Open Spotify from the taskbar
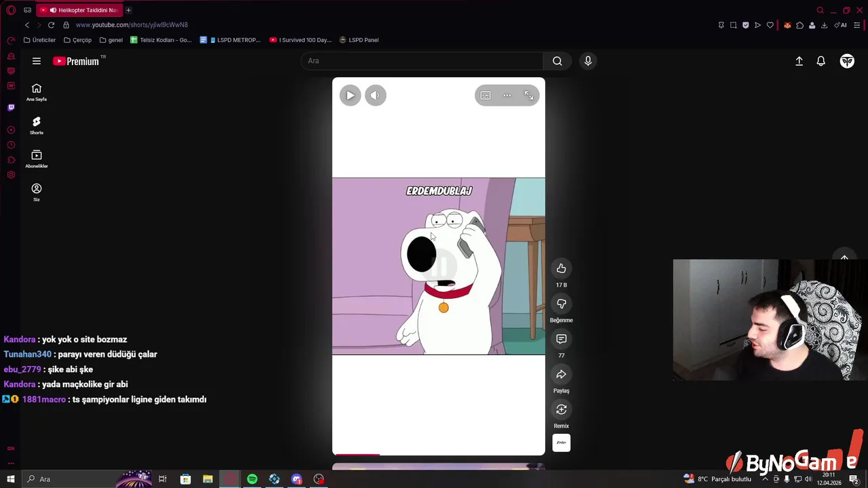This screenshot has width=868, height=488. coord(252,479)
